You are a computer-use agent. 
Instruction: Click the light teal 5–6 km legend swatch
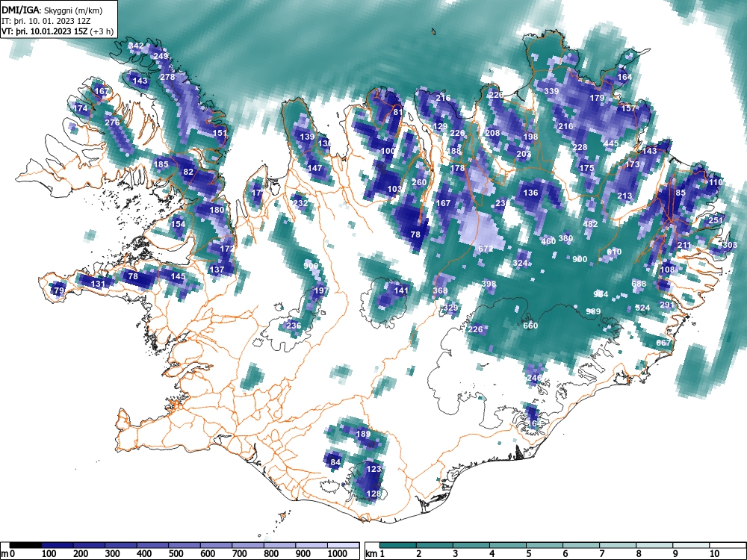[545, 545]
